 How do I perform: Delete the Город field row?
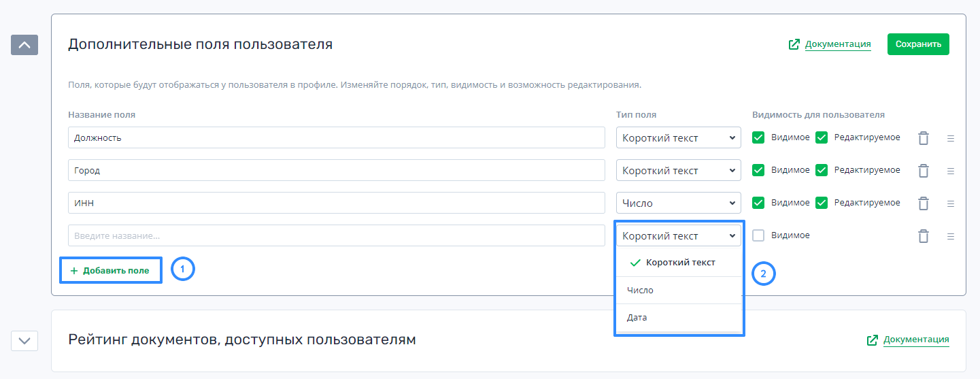click(923, 171)
